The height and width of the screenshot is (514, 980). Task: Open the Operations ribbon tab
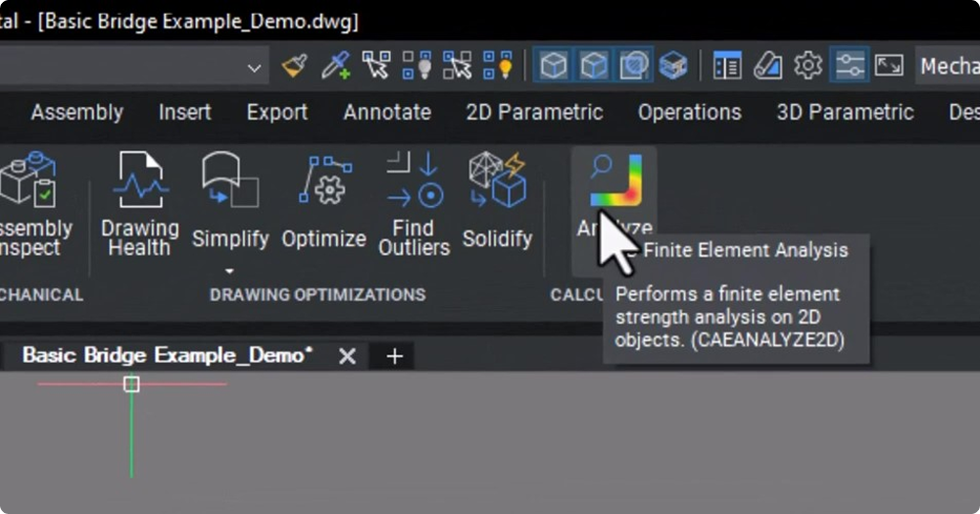[x=689, y=113]
